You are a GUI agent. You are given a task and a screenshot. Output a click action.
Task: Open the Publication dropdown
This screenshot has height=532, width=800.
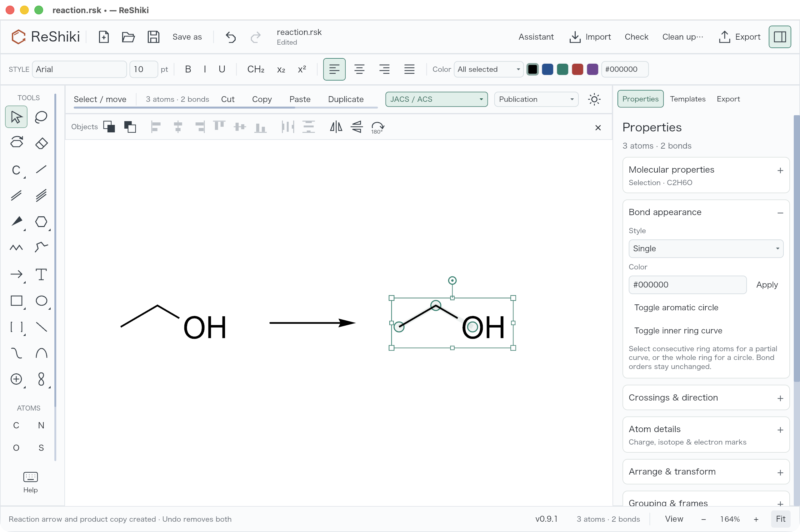[536, 99]
